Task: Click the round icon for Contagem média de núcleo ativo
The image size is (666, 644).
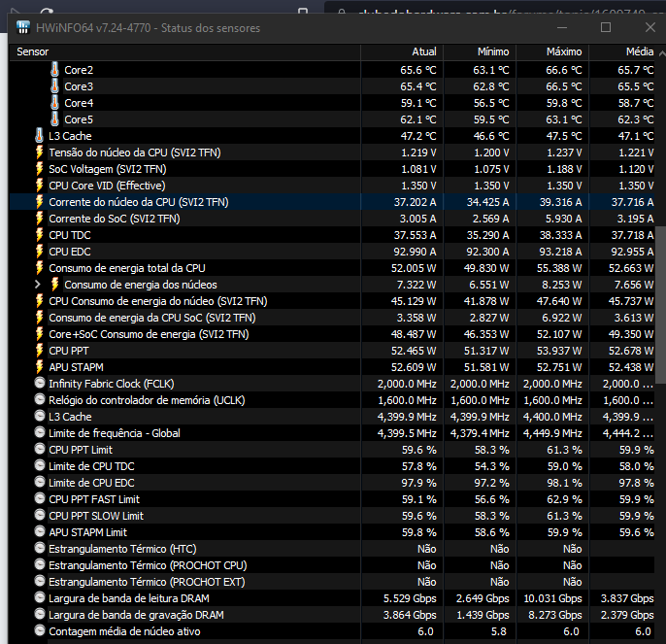Action: click(40, 630)
